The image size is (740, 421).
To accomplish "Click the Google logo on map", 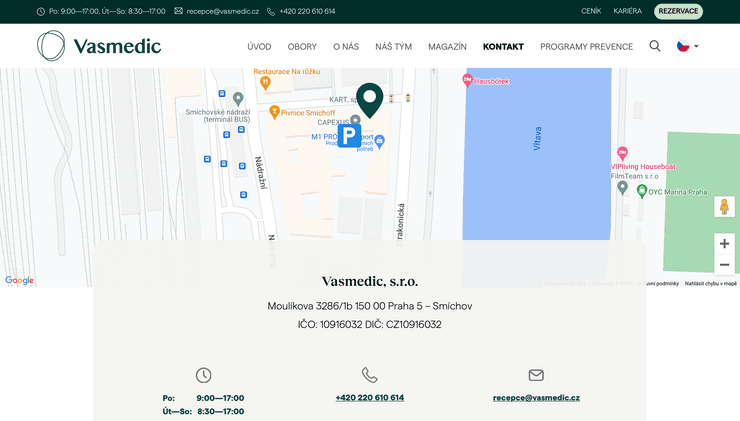I will [x=19, y=281].
